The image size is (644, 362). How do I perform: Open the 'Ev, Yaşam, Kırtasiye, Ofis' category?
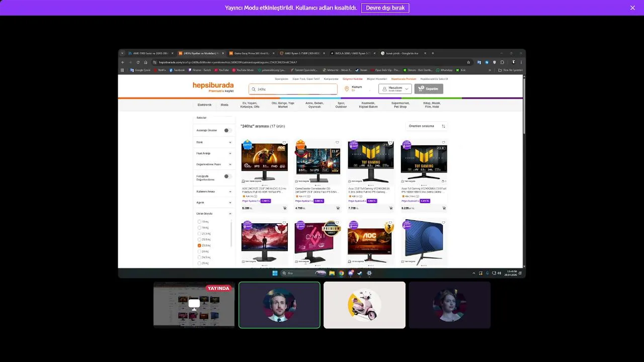point(250,105)
